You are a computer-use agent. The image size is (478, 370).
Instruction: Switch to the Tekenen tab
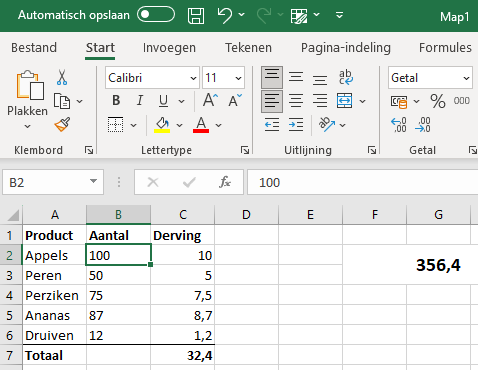(248, 48)
